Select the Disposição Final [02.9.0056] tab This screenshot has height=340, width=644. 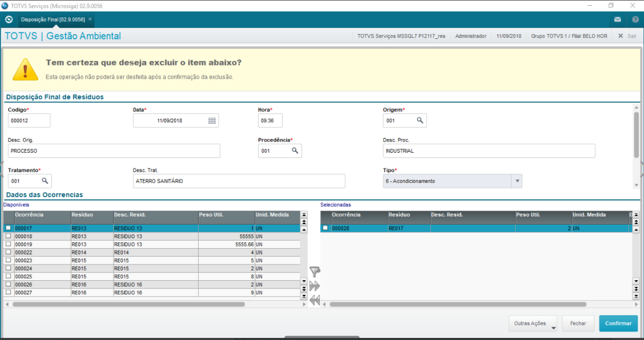(52, 19)
